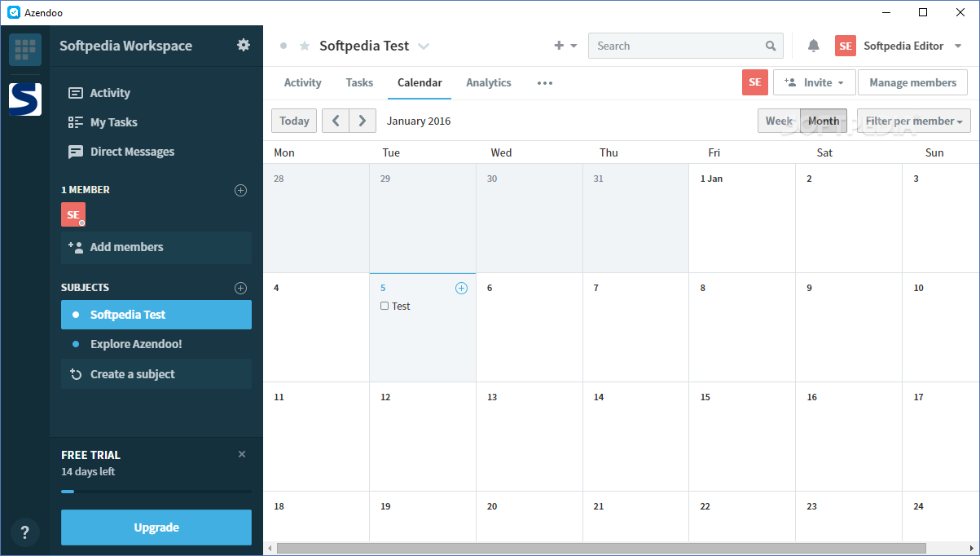This screenshot has height=556, width=980.
Task: Open Filter per member dropdown
Action: coord(913,121)
